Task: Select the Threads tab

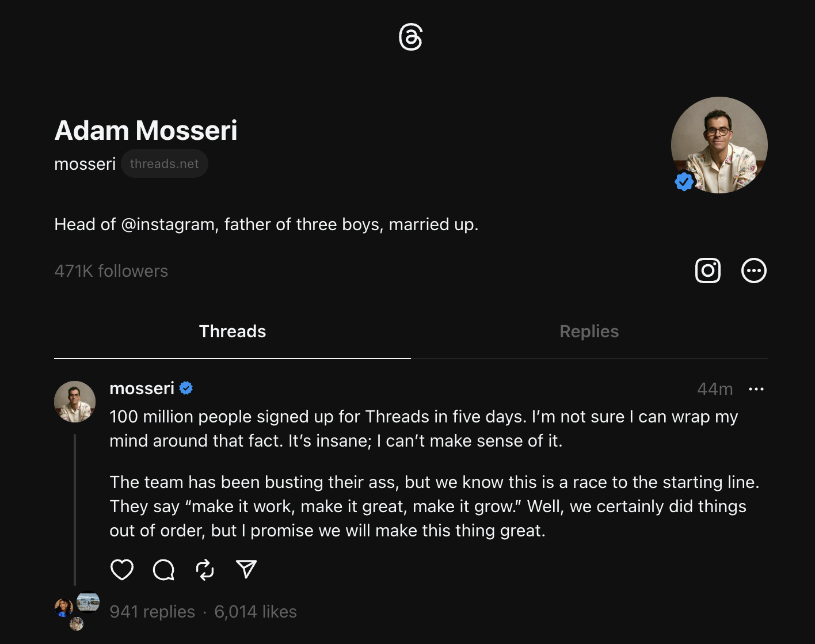Action: pyautogui.click(x=233, y=331)
